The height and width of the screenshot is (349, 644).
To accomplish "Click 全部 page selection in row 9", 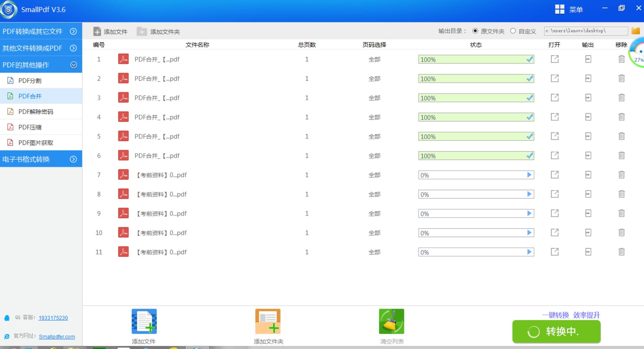I will (374, 214).
